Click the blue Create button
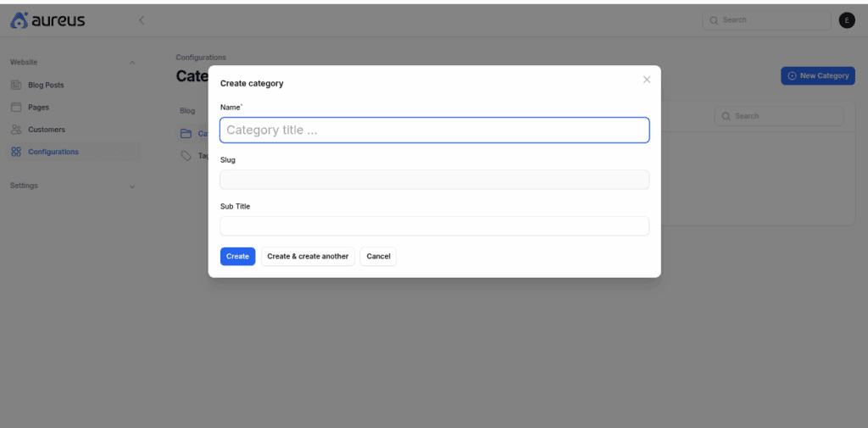The width and height of the screenshot is (868, 428). tap(237, 256)
